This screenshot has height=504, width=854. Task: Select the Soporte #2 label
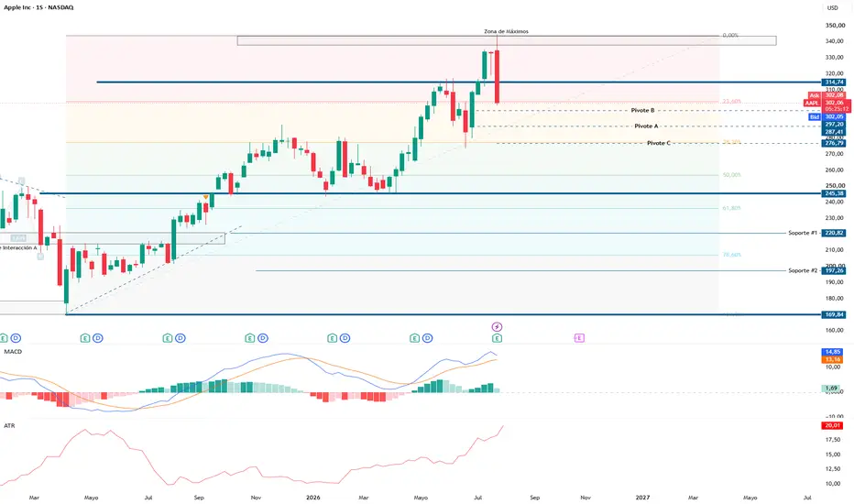point(803,271)
